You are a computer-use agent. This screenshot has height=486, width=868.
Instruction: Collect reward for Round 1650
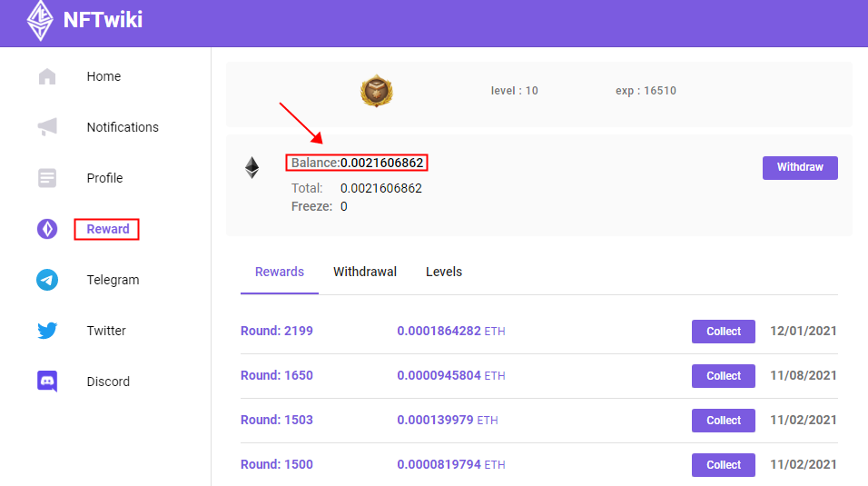(723, 376)
